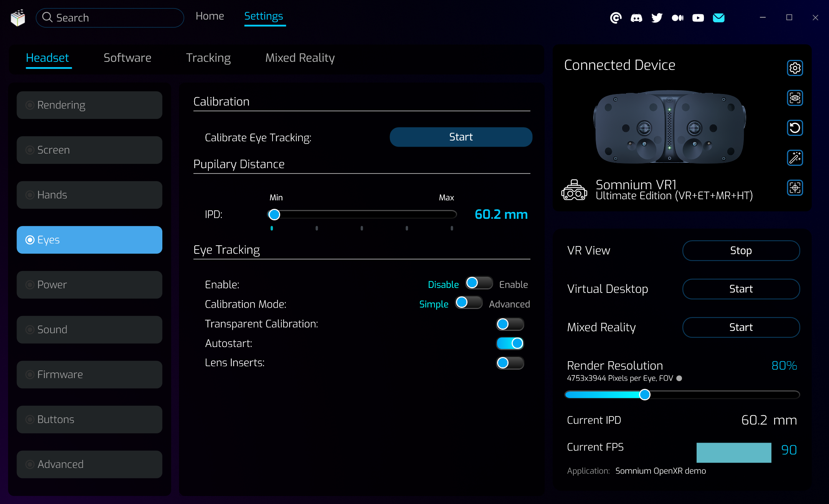Click Start next to the Mixed Reality label

click(741, 327)
